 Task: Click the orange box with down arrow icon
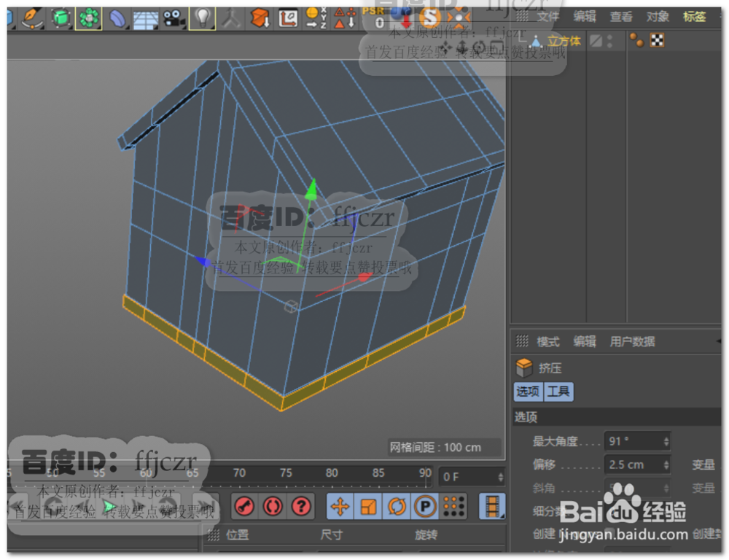tap(260, 19)
